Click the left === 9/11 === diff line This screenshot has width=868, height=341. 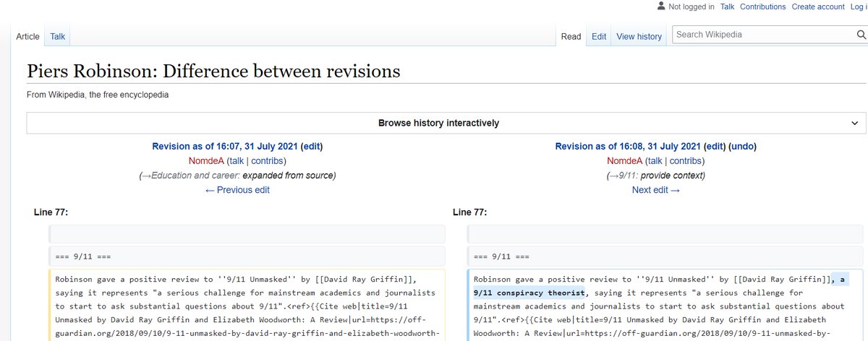tap(247, 256)
